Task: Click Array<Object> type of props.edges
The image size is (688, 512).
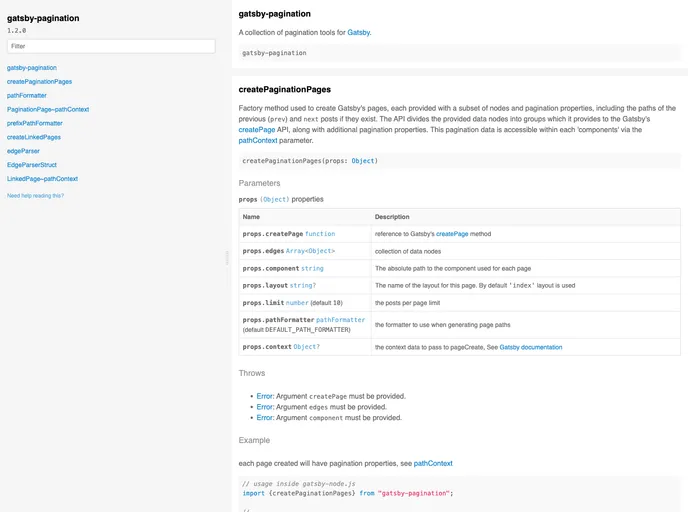Action: [310, 251]
